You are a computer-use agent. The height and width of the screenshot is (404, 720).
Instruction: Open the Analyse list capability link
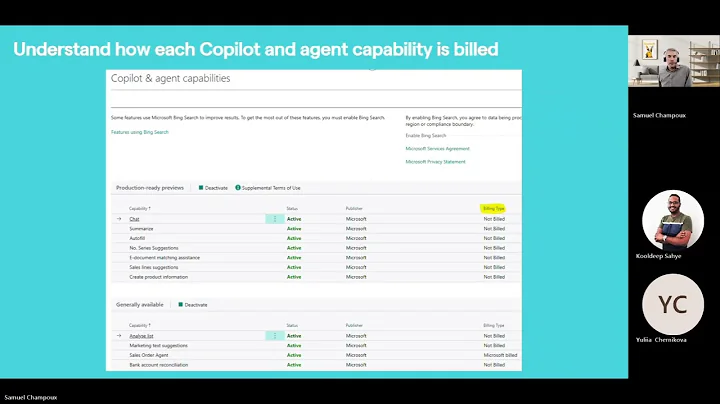[x=141, y=336]
